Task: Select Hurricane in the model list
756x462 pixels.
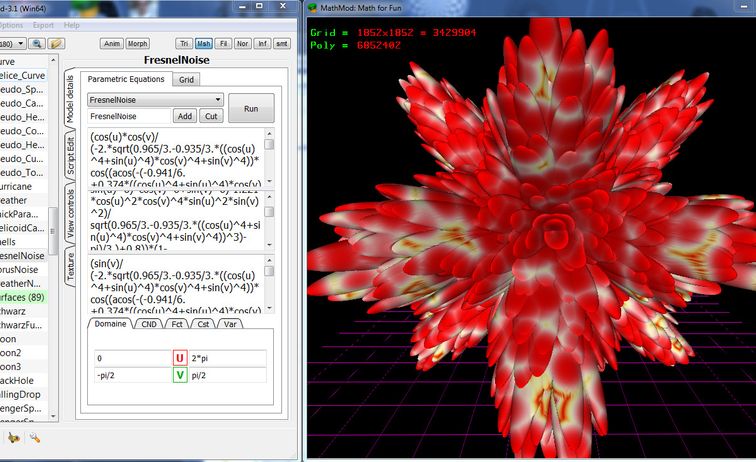Action: click(17, 186)
